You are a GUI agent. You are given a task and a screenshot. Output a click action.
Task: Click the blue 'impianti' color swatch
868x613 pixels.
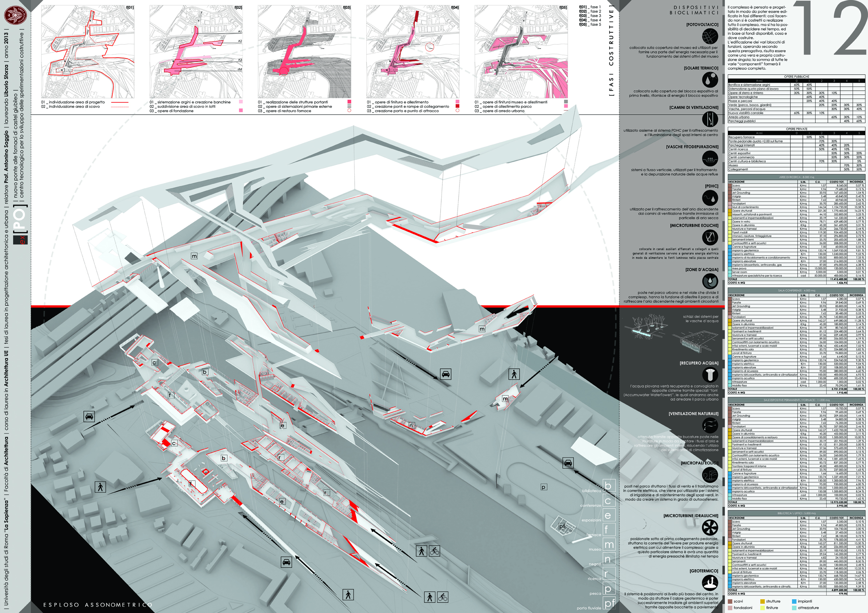tap(794, 601)
